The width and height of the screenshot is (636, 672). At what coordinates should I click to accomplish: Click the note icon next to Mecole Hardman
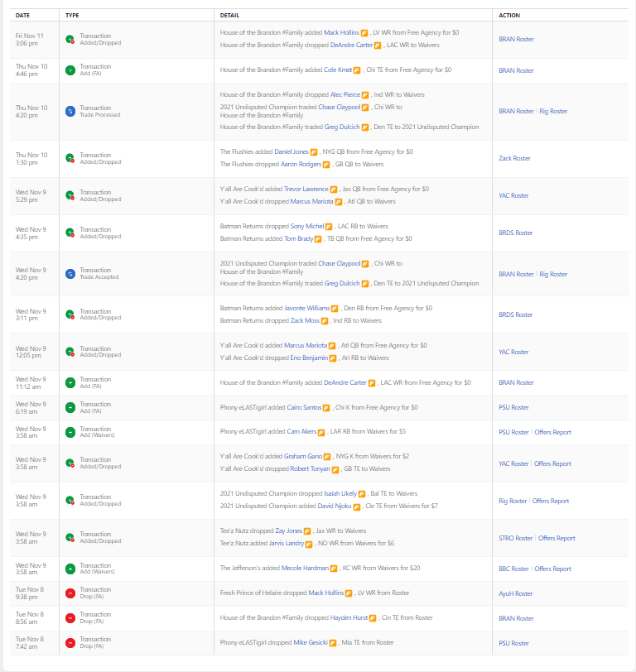coord(335,569)
